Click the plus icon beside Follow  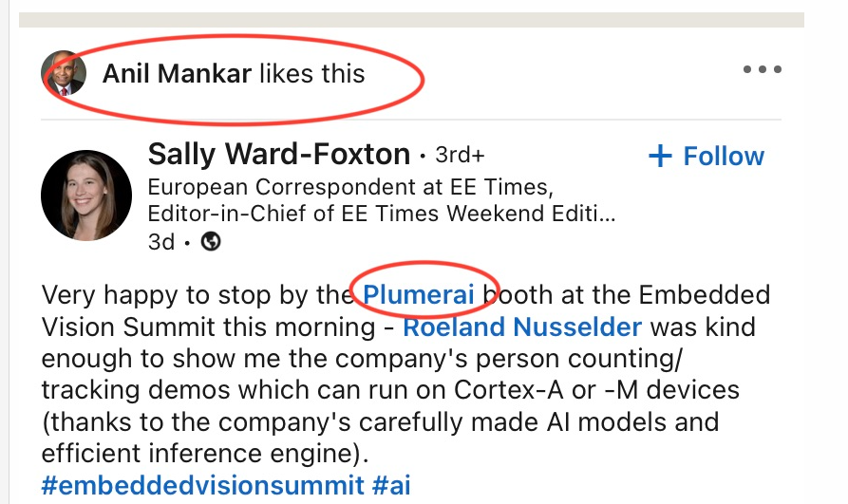[660, 157]
